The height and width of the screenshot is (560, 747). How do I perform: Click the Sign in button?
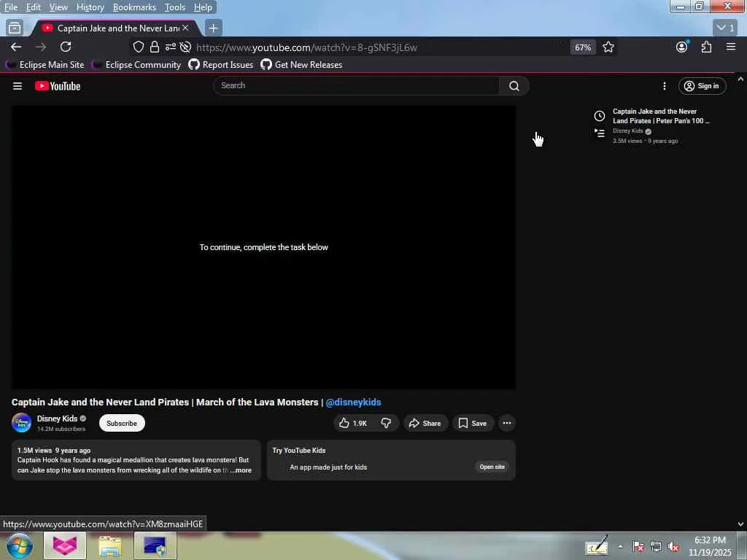click(x=702, y=86)
